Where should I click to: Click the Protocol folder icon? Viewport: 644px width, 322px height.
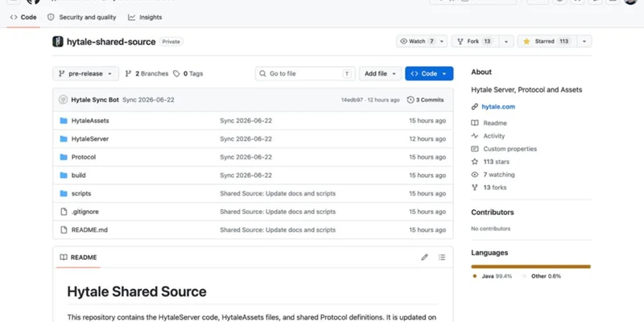[x=64, y=157]
